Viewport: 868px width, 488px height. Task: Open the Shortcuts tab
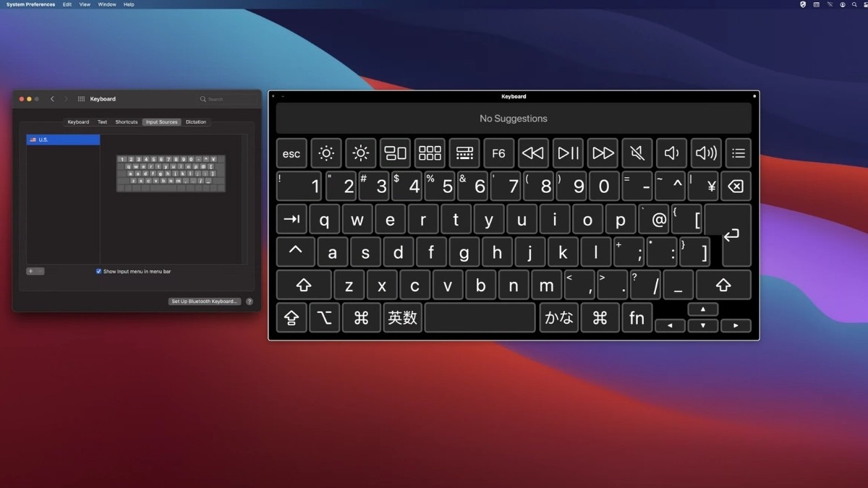[x=127, y=122]
